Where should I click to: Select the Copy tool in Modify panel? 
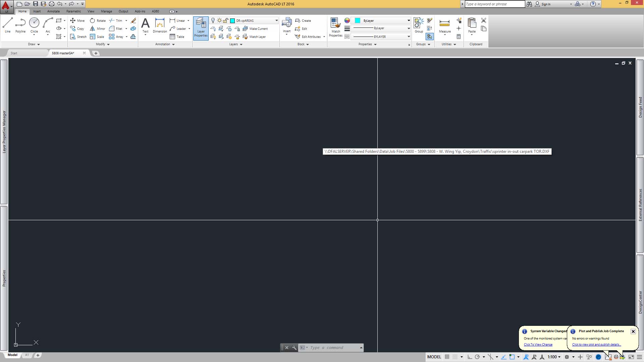pos(77,28)
